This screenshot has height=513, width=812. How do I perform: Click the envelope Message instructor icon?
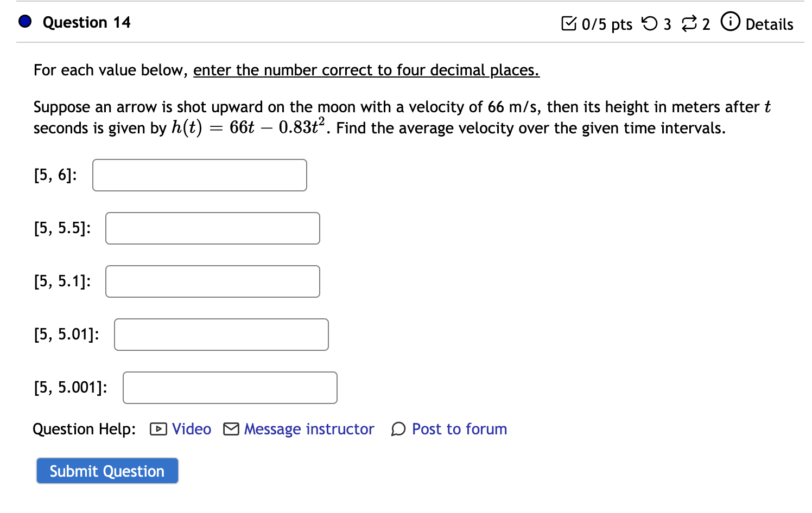pos(231,429)
